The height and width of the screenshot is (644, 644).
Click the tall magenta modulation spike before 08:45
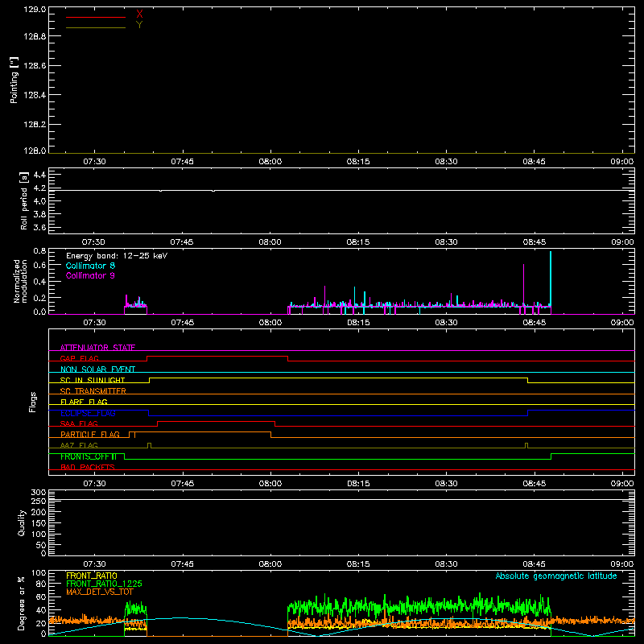[524, 285]
